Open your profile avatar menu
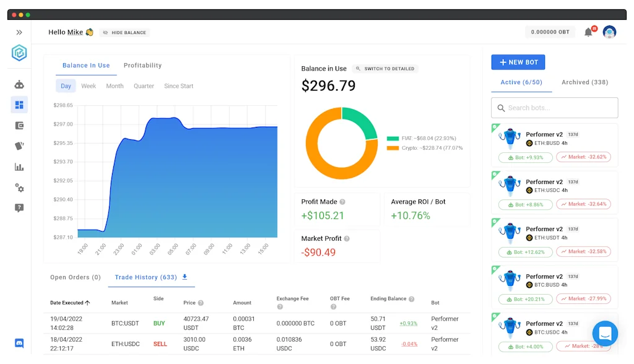The height and width of the screenshot is (364, 634). pos(610,32)
